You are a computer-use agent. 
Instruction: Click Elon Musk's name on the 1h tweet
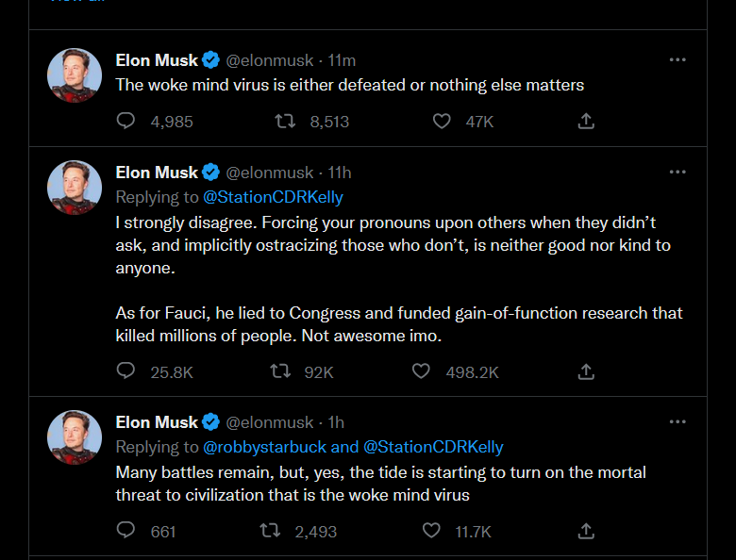(x=157, y=421)
